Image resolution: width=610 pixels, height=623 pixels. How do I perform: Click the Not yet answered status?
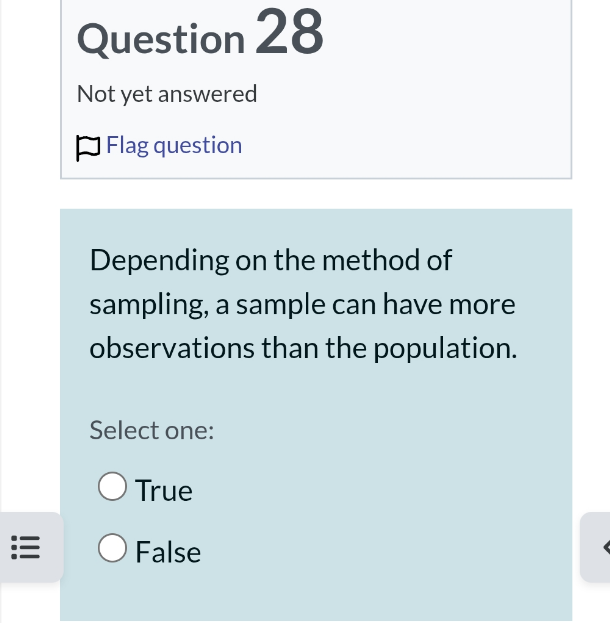click(167, 94)
